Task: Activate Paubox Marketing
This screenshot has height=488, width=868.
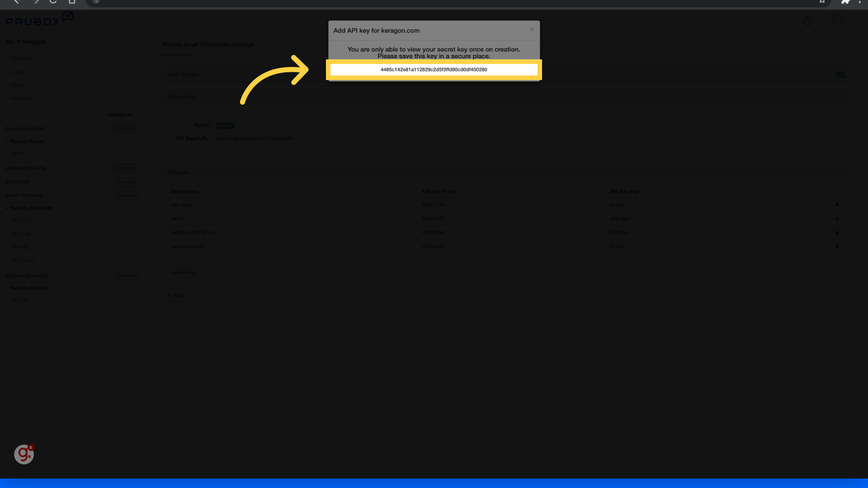Action: [126, 276]
